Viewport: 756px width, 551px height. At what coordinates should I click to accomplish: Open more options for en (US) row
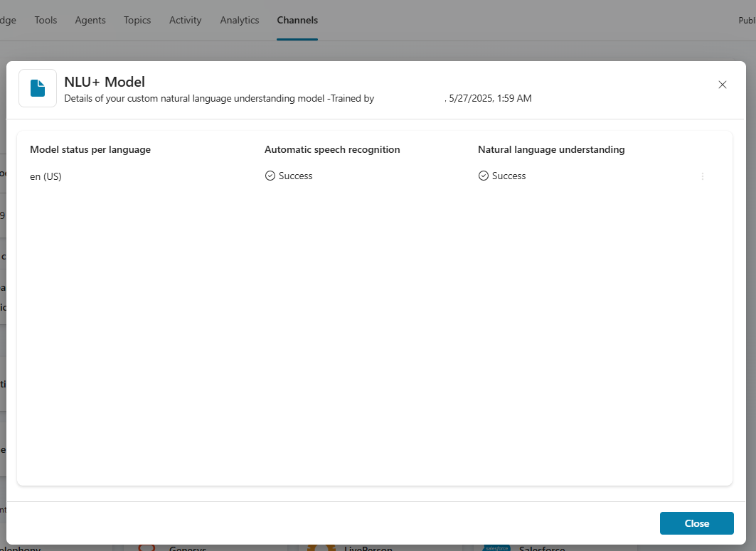point(703,176)
